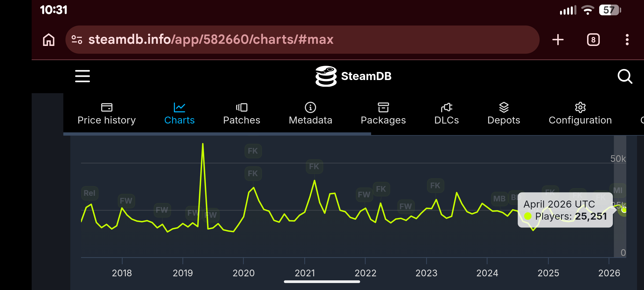The height and width of the screenshot is (290, 644).
Task: Tap the site settings icon in address bar
Action: click(77, 40)
